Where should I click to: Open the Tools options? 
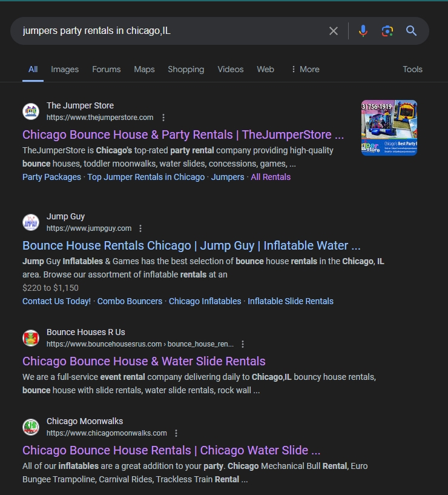pos(412,70)
